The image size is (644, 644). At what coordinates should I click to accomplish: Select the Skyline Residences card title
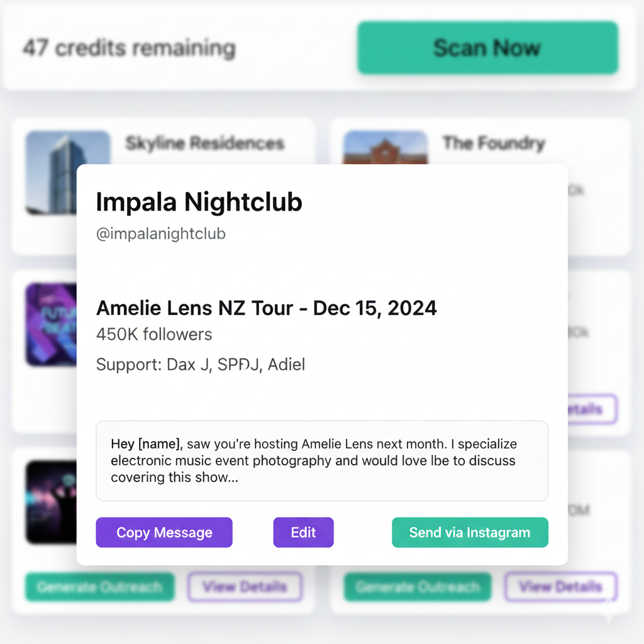204,143
